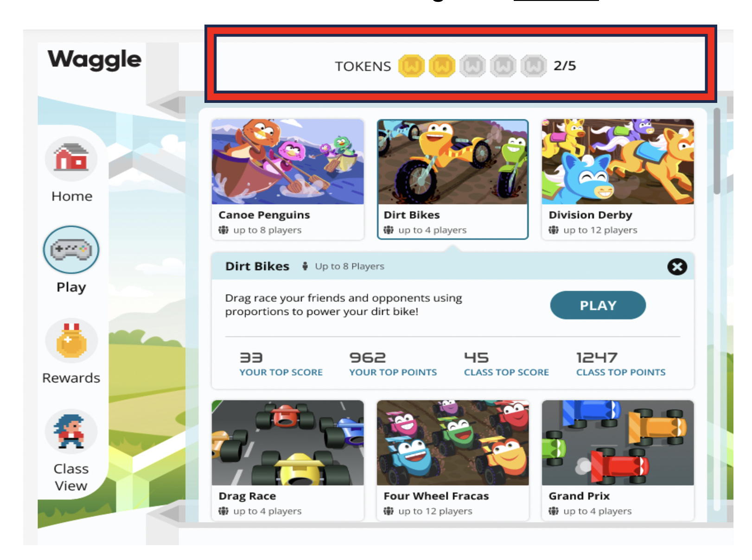The height and width of the screenshot is (560, 752).
Task: Click the game list vertical scrollbar
Action: click(717, 151)
